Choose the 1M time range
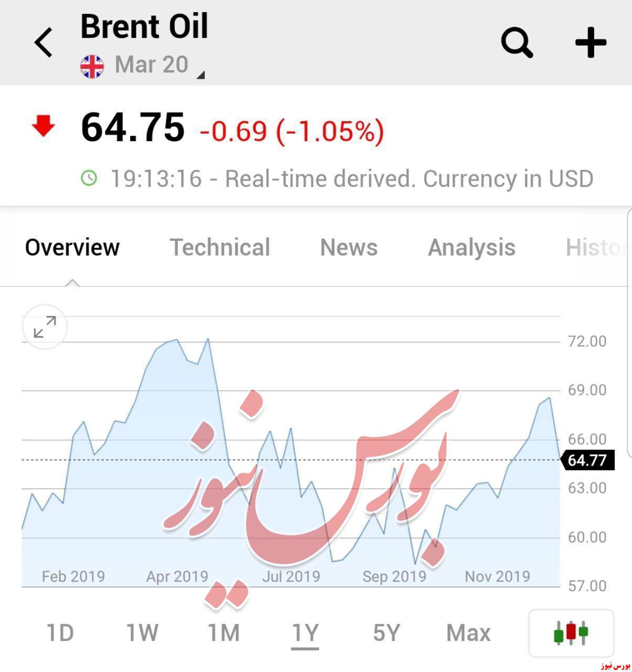This screenshot has height=672, width=632. coord(224,633)
